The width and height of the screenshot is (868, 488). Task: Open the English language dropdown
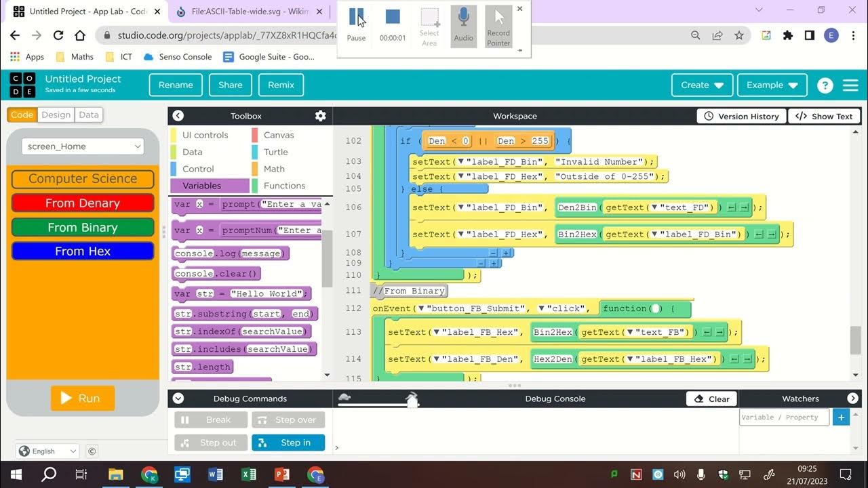point(48,451)
